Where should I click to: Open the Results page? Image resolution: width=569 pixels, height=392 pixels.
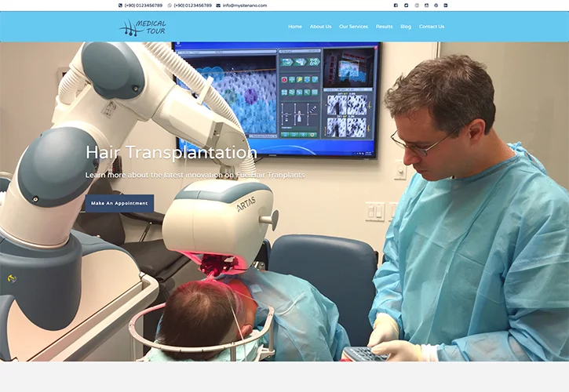coord(385,27)
